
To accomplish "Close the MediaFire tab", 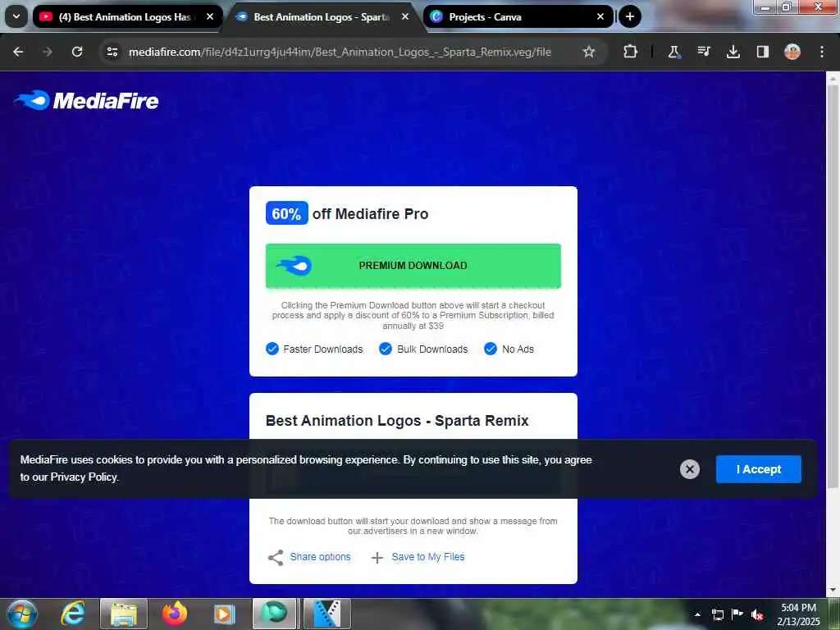I will (405, 16).
